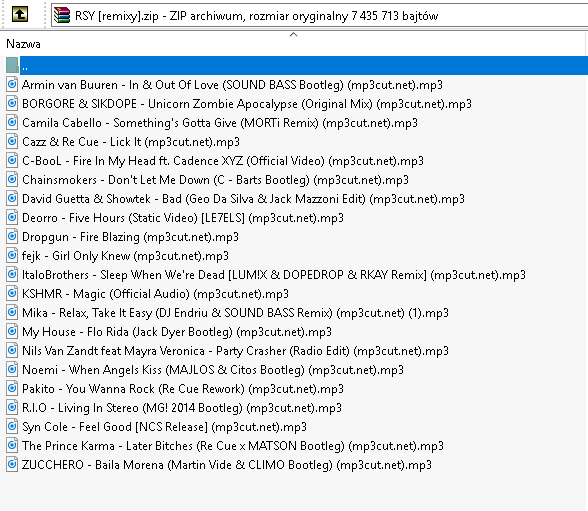The image size is (588, 511).
Task: Click mp3 icon next to Camila Cabello
Action: pyautogui.click(x=12, y=123)
